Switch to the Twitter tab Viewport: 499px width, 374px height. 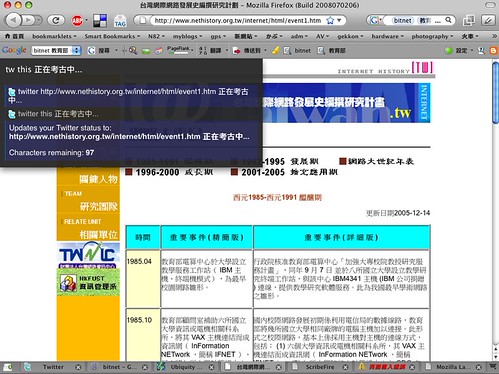point(53,367)
